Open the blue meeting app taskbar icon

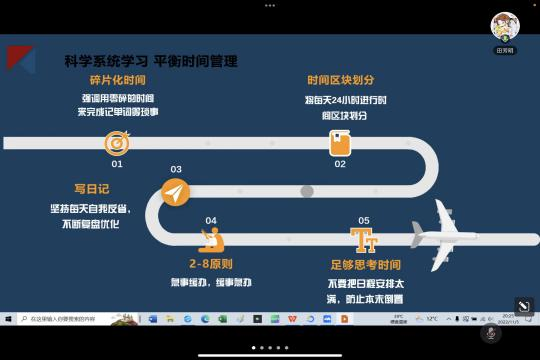(x=328, y=319)
